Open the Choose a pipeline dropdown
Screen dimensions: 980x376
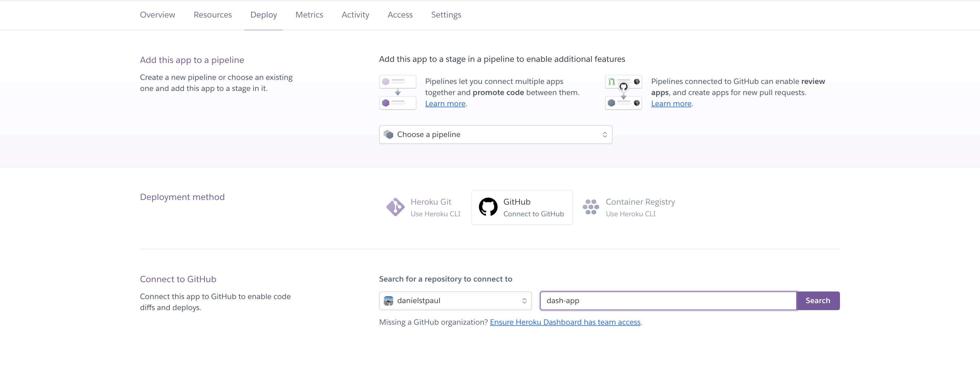tap(496, 135)
